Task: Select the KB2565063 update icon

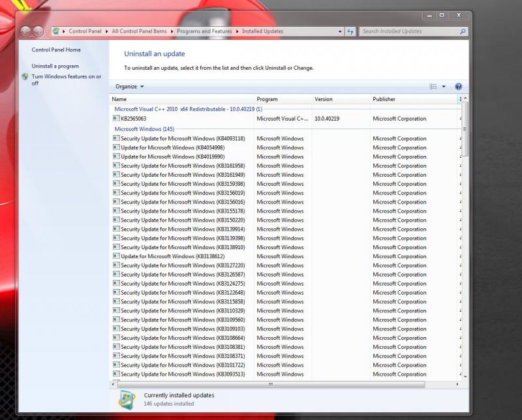Action: [116, 119]
